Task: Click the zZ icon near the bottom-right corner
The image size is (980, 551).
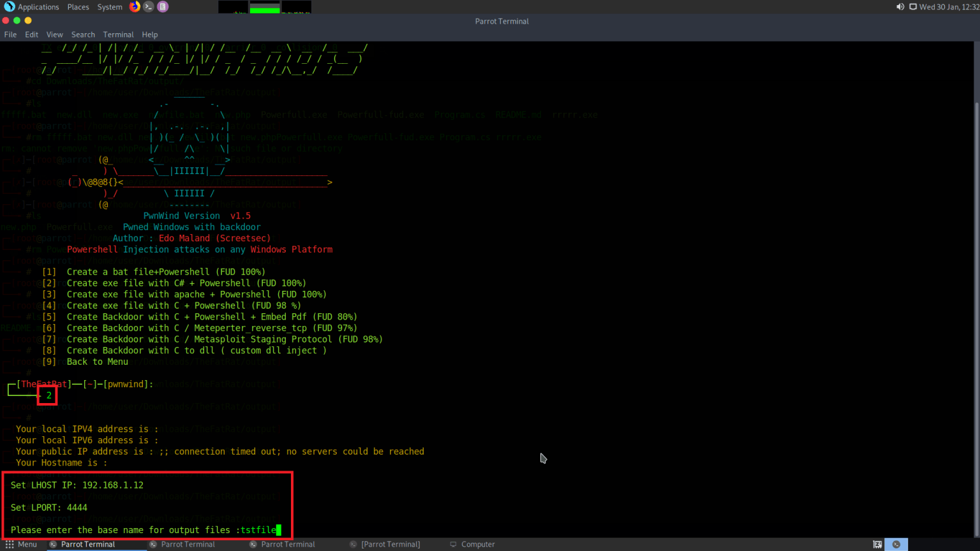Action: (878, 544)
